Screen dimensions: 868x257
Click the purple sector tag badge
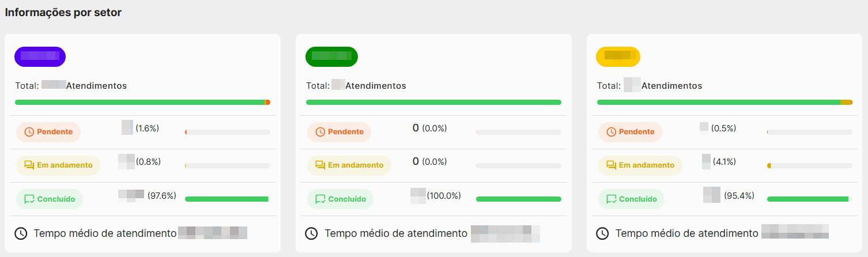[x=40, y=56]
